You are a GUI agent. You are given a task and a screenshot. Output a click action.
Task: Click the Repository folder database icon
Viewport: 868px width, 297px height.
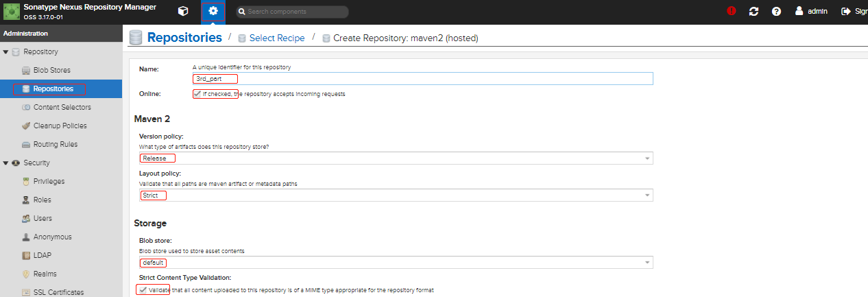click(16, 52)
